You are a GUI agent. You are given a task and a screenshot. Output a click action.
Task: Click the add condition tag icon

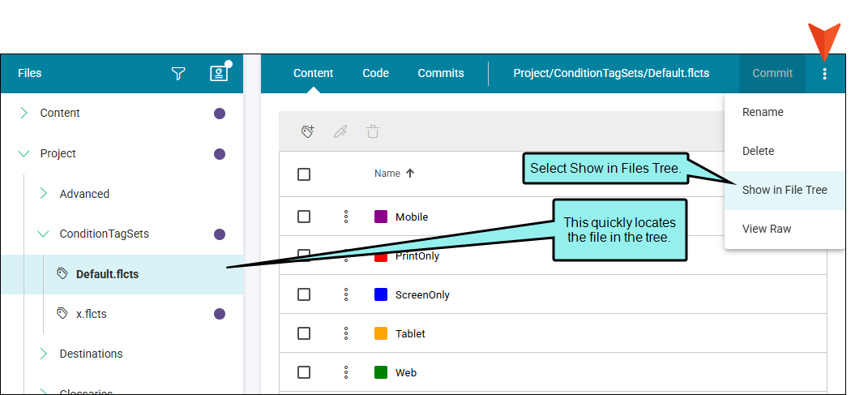coord(308,131)
